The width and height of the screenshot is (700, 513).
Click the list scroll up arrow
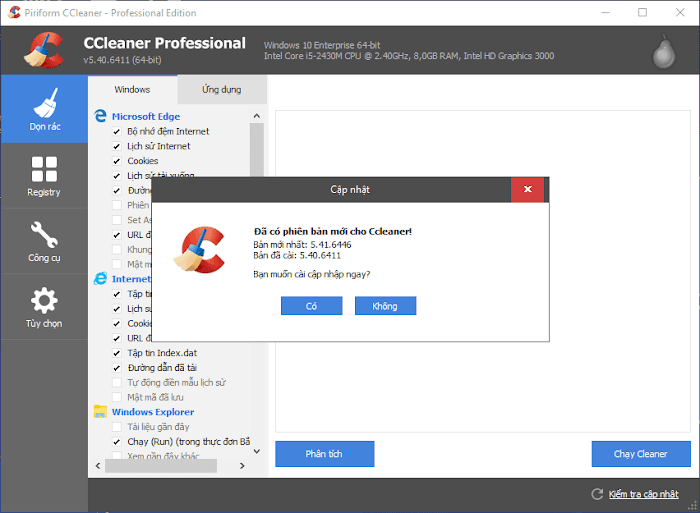(257, 116)
